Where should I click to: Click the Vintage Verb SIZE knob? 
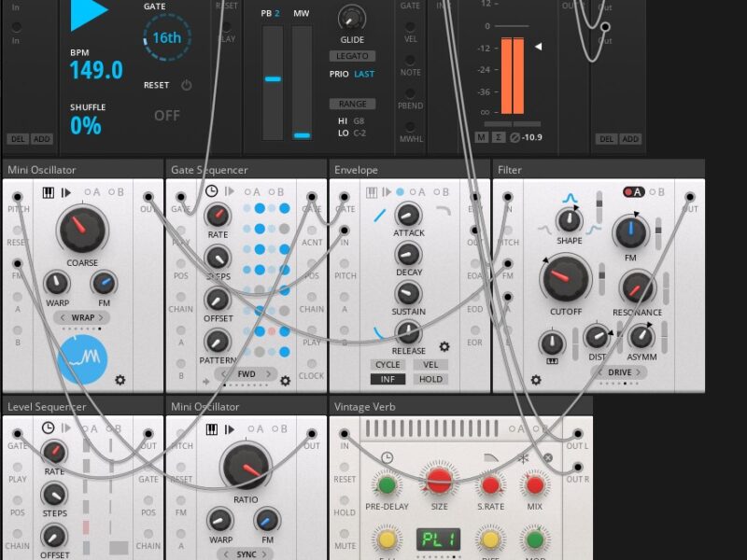(439, 481)
